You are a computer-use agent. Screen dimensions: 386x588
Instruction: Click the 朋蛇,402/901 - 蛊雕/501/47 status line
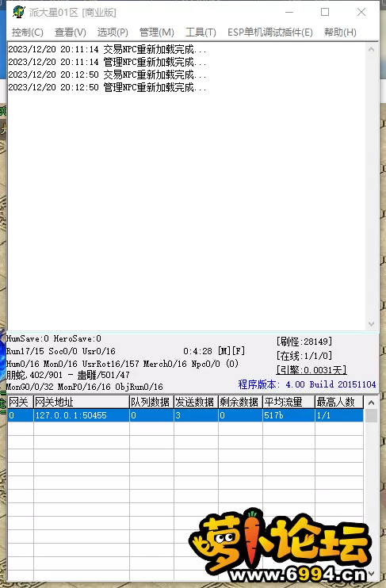(x=68, y=375)
